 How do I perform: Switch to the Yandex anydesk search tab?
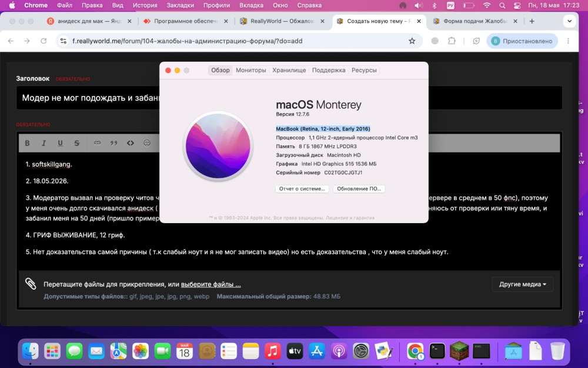click(x=89, y=21)
